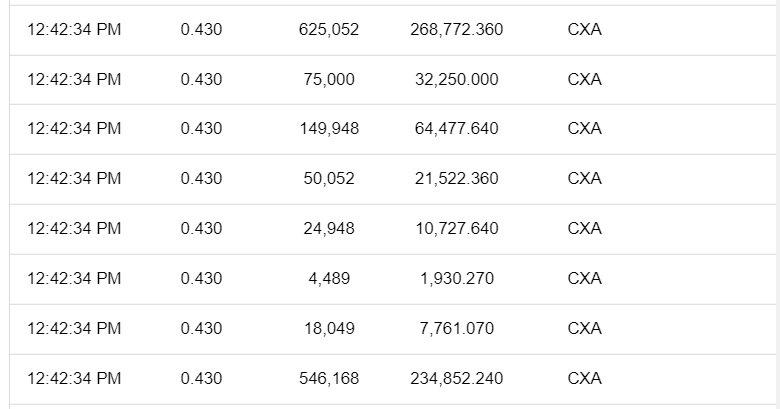Screen dimensions: 780x409
Task: Click the 149,948 volume cell
Action: [329, 129]
